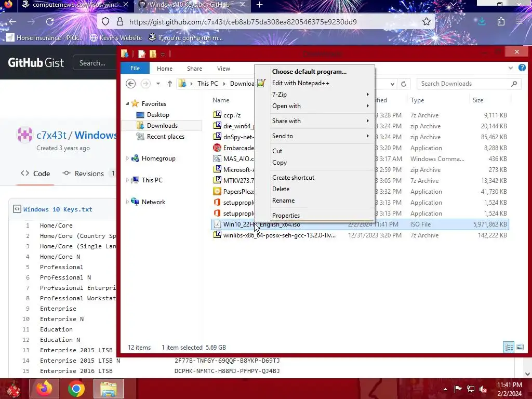Image resolution: width=532 pixels, height=399 pixels.
Task: Choose 'Choose default program...' in context menu
Action: pos(314,72)
